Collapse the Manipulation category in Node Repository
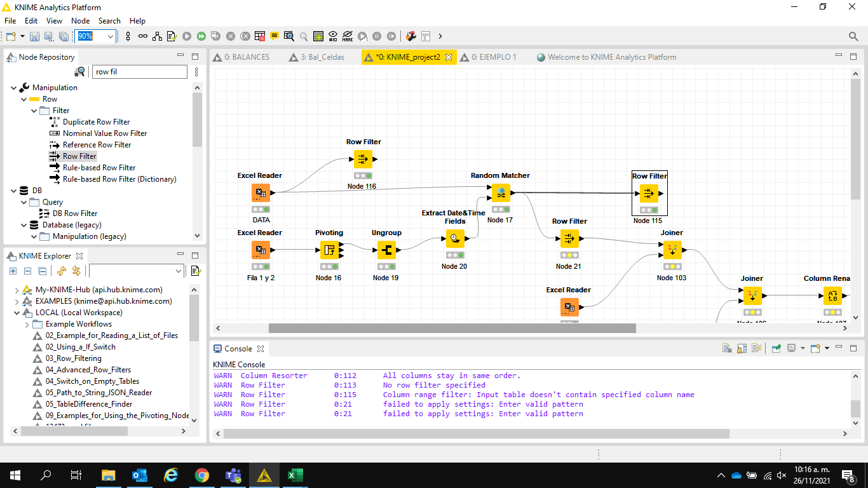The width and height of the screenshot is (868, 488). coord(14,88)
